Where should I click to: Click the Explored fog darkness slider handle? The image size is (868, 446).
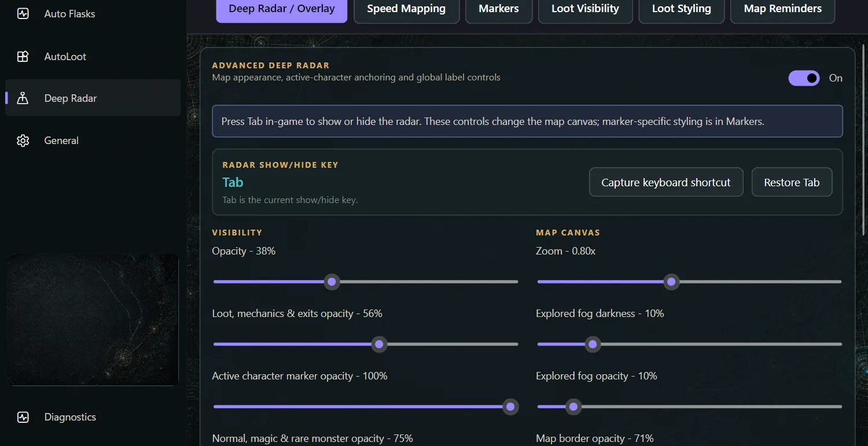592,344
